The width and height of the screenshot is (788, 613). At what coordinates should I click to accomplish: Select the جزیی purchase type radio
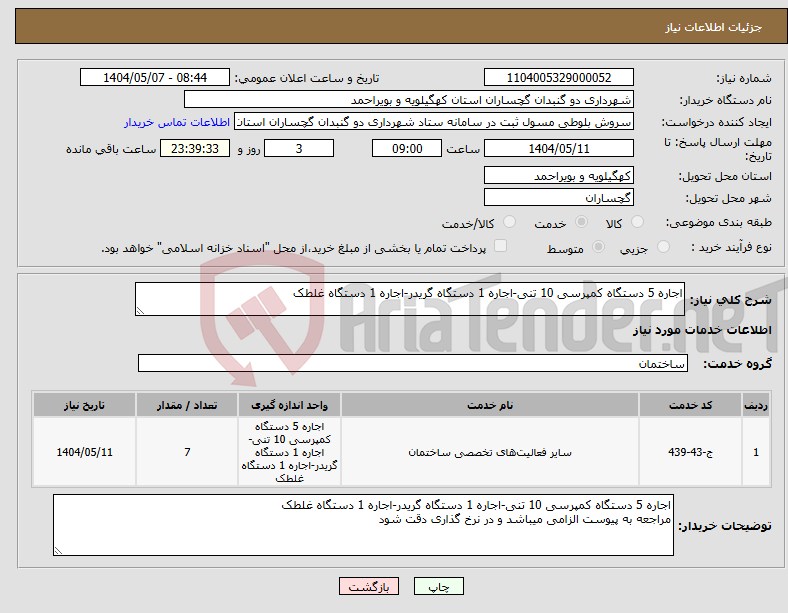663,246
